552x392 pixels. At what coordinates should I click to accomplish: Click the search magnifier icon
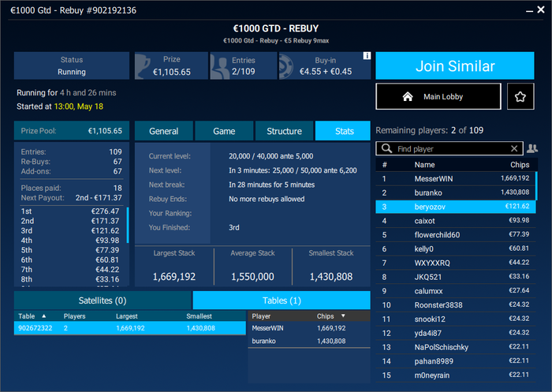386,148
